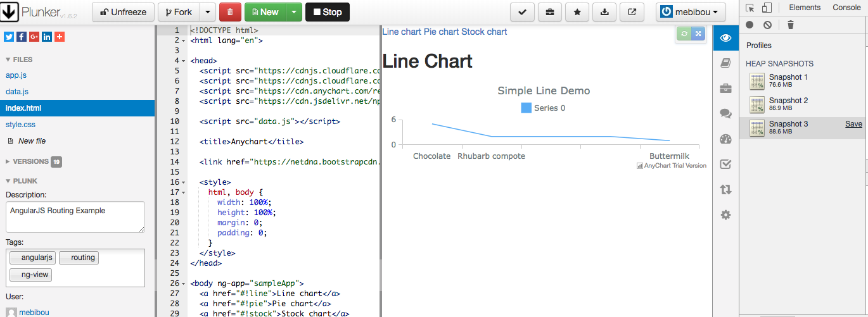Click the Stop button
Image resolution: width=868 pixels, height=317 pixels.
coord(327,12)
